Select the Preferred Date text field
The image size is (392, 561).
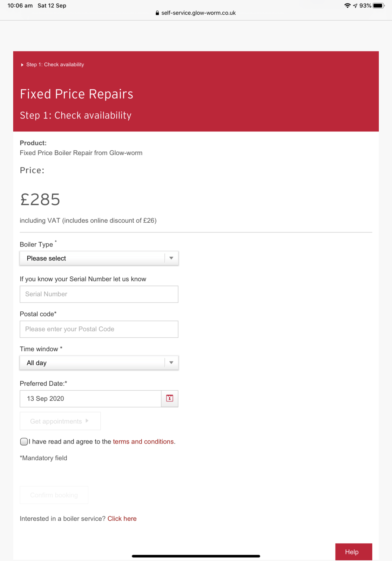90,399
